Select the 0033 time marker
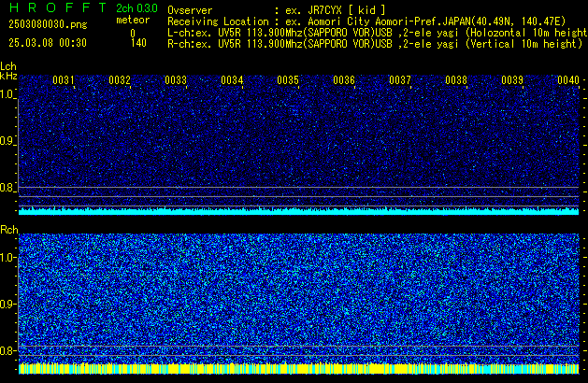This screenshot has height=383, width=588. click(x=176, y=80)
